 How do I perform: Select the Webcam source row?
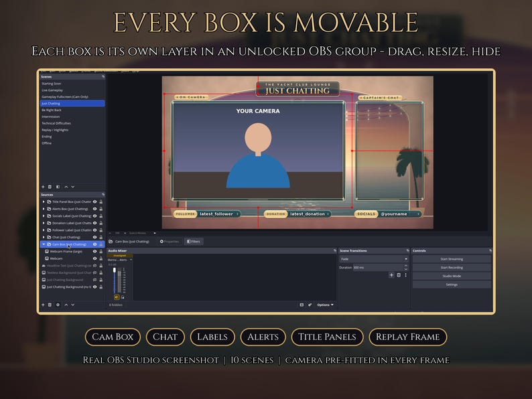pyautogui.click(x=72, y=258)
